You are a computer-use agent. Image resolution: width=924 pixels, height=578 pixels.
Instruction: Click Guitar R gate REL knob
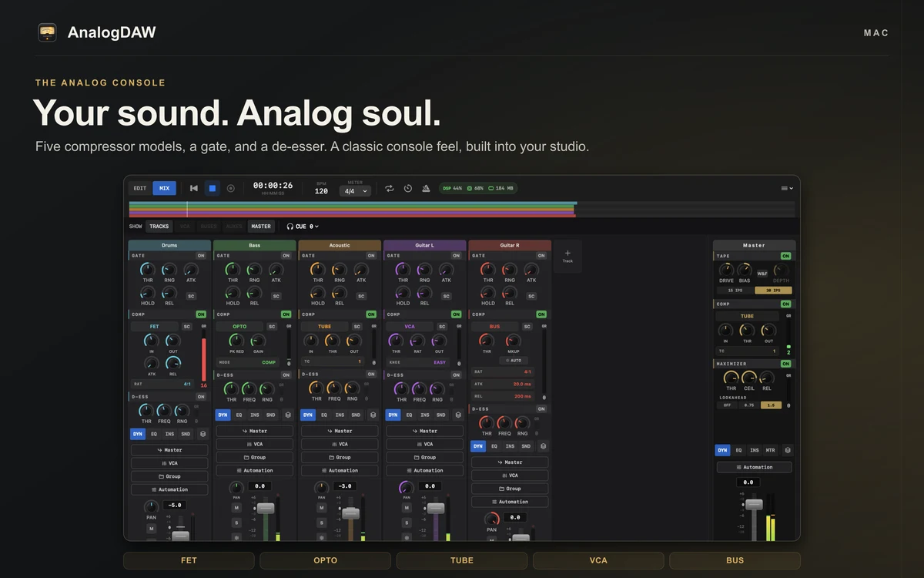[x=510, y=293]
